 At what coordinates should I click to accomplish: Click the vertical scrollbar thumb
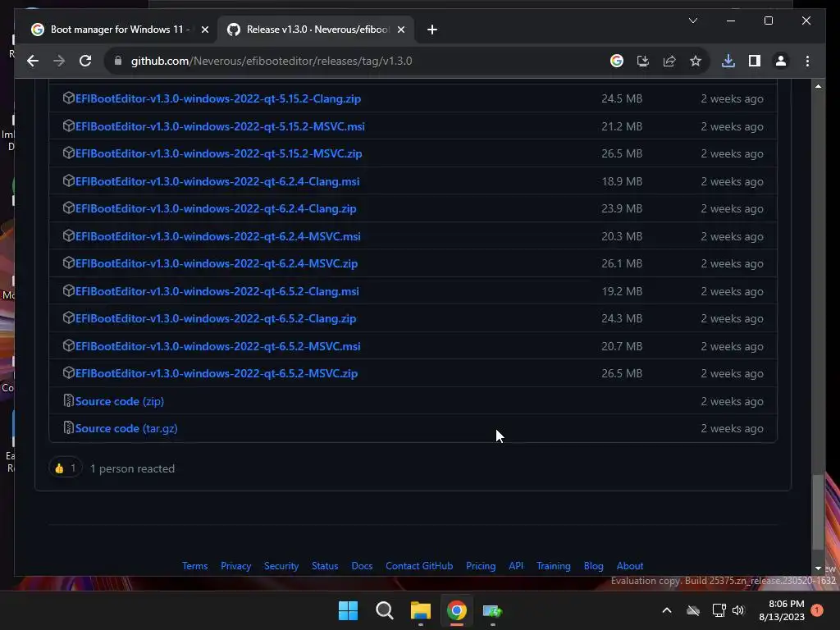[x=818, y=512]
